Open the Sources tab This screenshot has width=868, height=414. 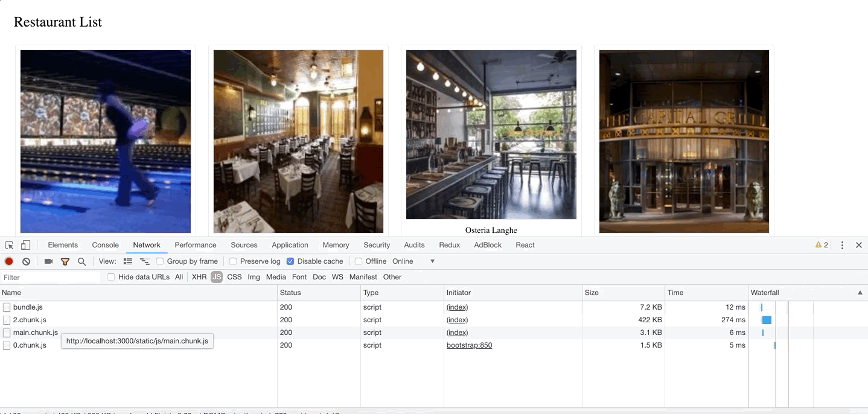(x=244, y=245)
